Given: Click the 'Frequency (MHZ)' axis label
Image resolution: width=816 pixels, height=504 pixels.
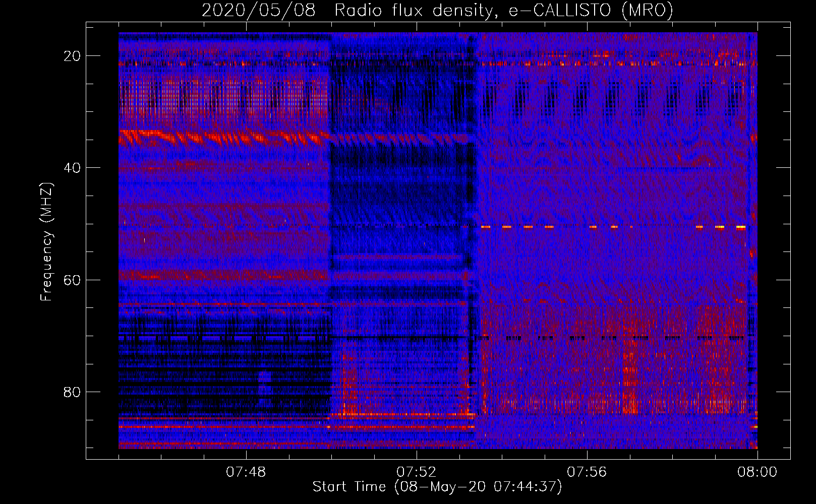Looking at the screenshot, I should (46, 241).
